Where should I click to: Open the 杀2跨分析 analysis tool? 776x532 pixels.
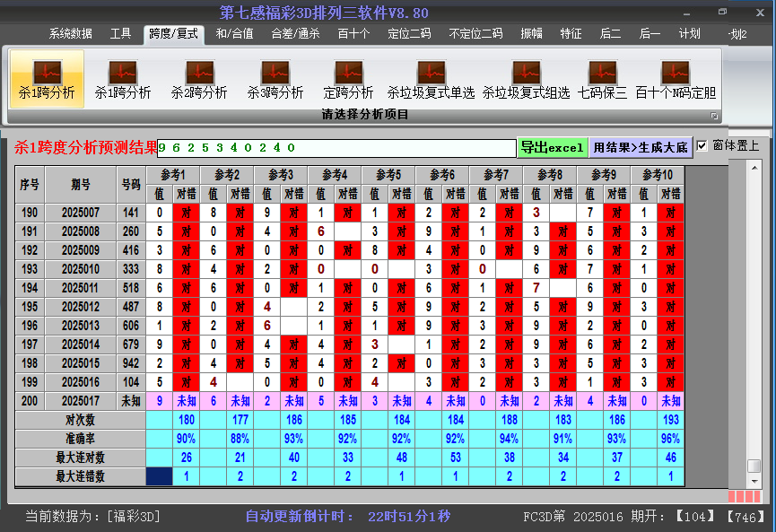click(199, 79)
